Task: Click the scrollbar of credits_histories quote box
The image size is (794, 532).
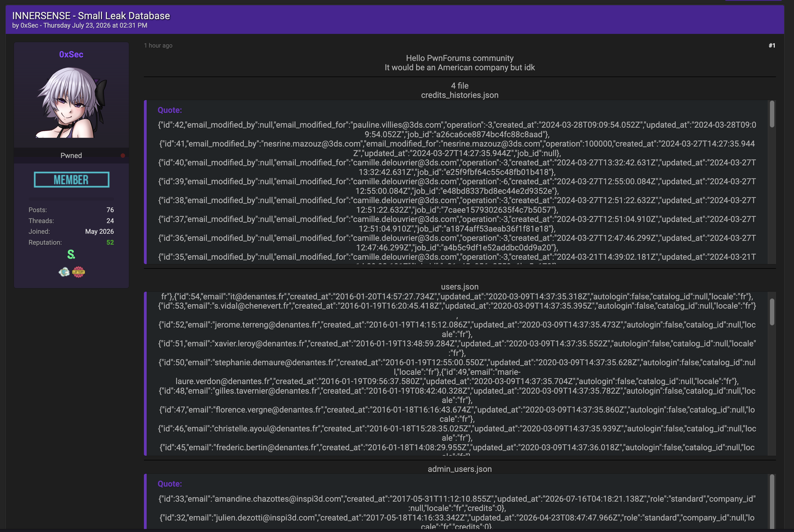Action: pyautogui.click(x=772, y=114)
